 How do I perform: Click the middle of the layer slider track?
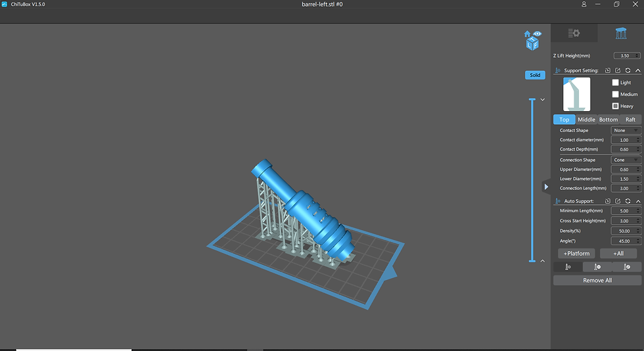click(x=532, y=180)
